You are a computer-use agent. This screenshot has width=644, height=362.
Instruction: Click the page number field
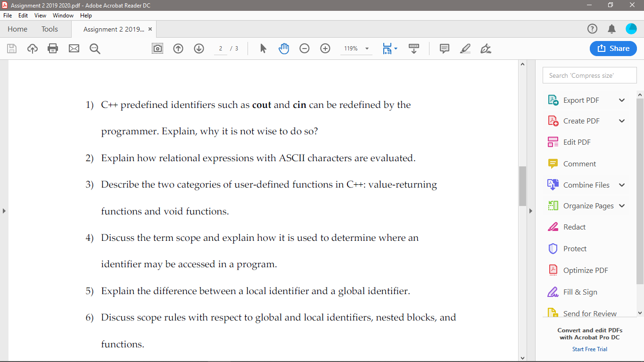coord(220,48)
